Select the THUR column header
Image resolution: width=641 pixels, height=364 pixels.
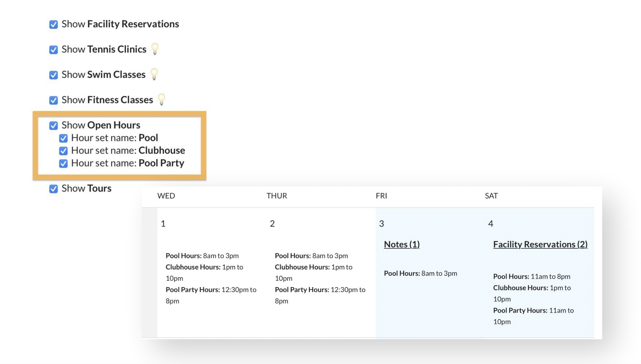277,196
